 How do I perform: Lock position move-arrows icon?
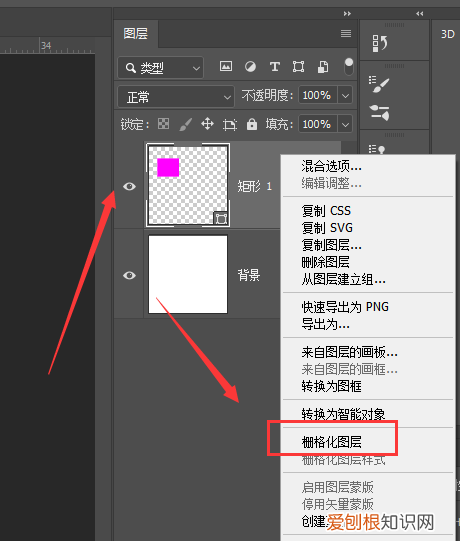coord(207,124)
